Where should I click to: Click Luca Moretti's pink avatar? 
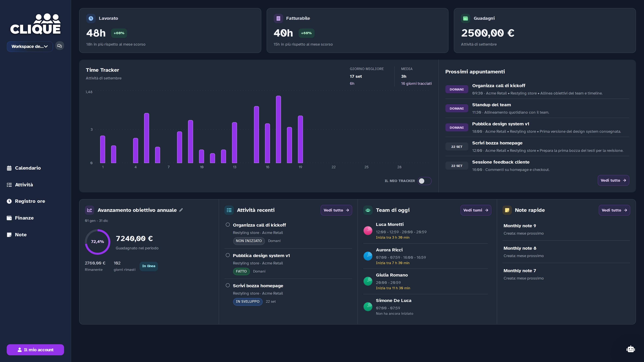[368, 231]
